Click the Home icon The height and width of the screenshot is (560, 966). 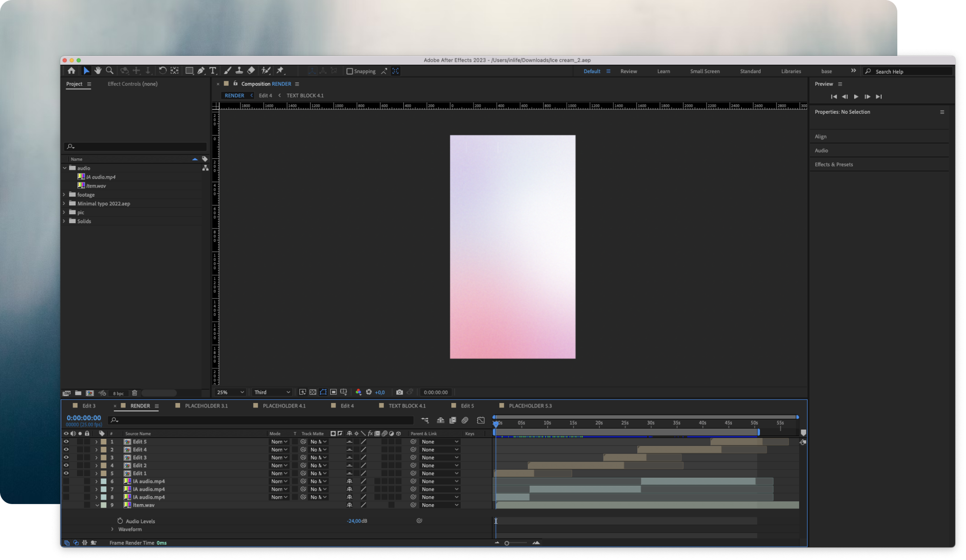pos(72,71)
